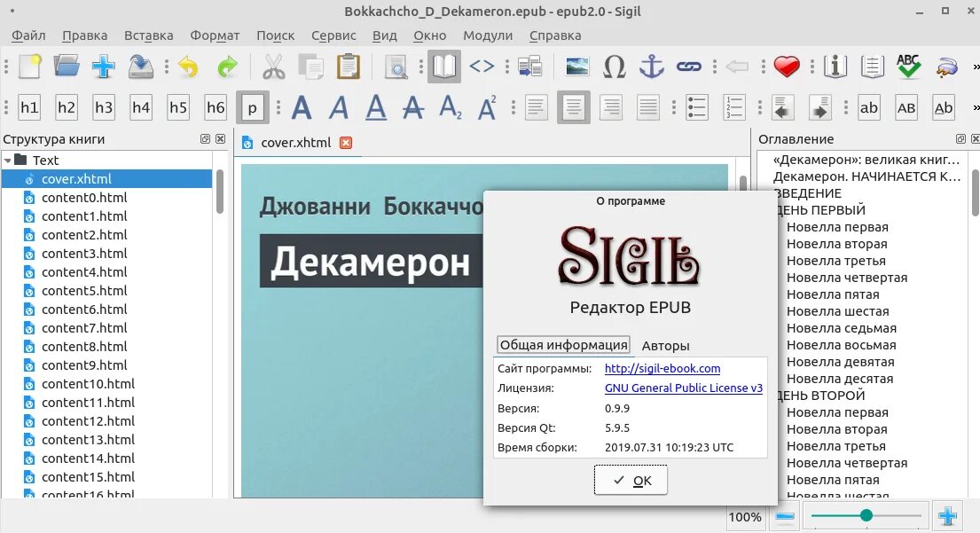Screen dimensions: 980x533
Task: Toggle subscript formatting
Action: (x=450, y=107)
